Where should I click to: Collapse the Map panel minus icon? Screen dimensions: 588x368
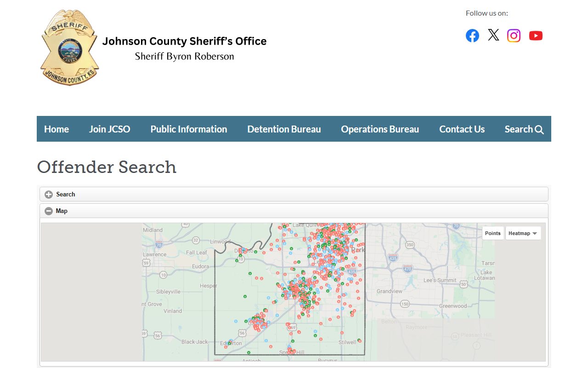(49, 211)
